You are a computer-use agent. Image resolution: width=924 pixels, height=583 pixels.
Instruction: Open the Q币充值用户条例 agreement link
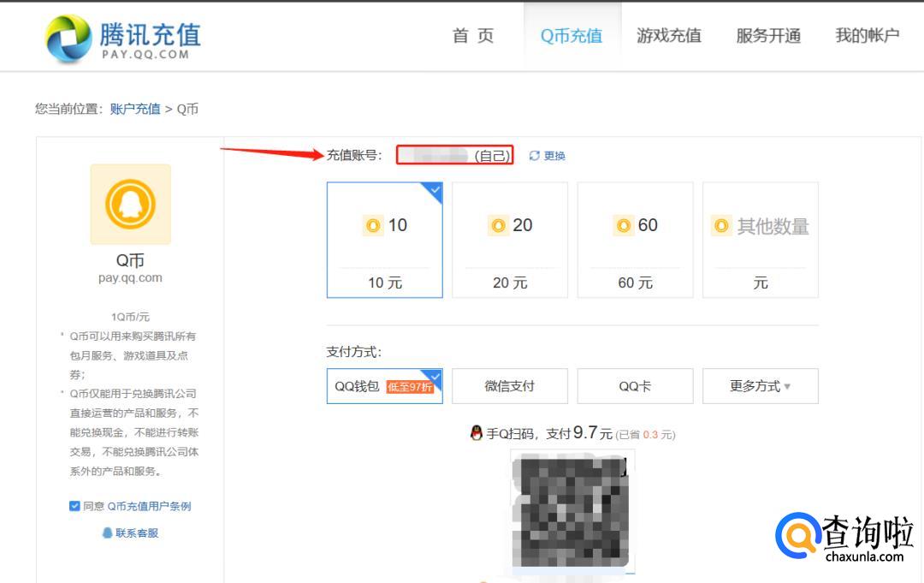[x=149, y=506]
